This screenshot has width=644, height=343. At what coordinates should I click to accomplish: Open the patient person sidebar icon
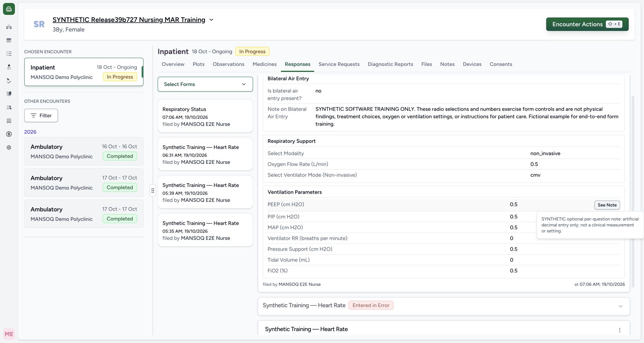[x=9, y=67]
